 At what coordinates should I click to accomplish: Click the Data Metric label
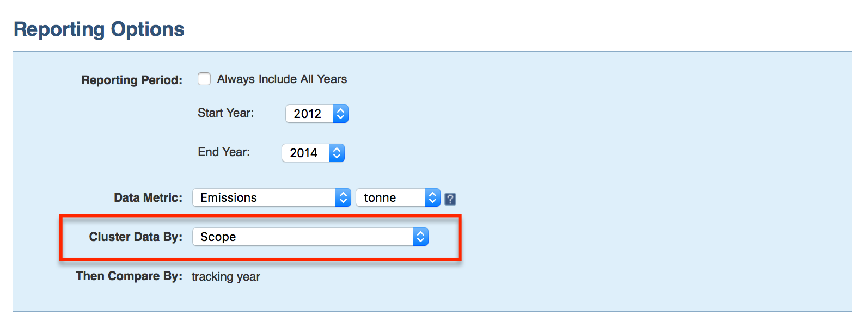[148, 197]
